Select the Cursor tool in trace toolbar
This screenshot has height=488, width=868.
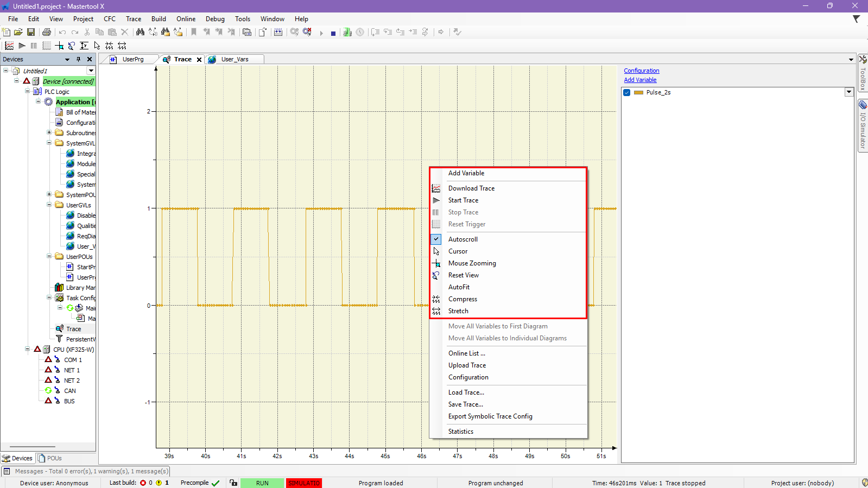coord(97,46)
